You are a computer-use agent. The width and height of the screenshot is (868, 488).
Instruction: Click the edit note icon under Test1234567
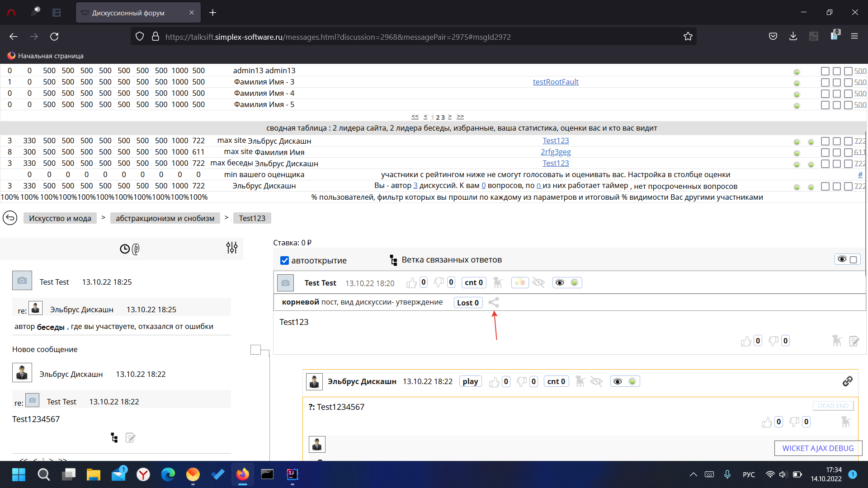[131, 437]
